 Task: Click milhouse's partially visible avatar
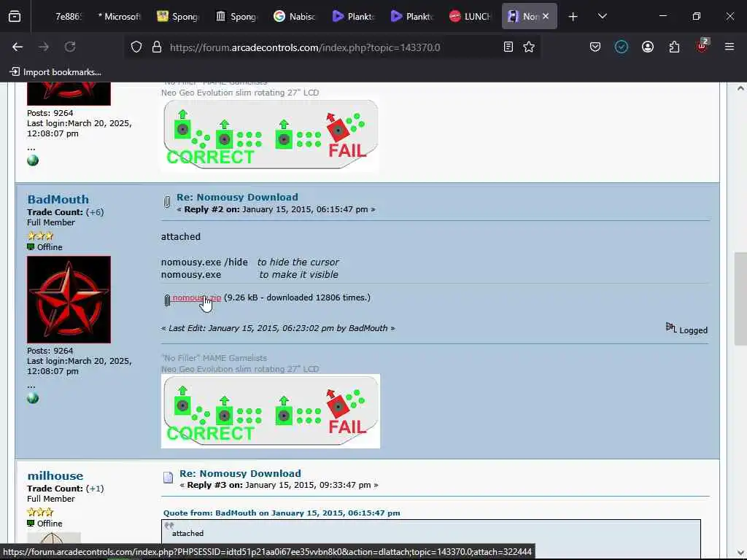point(54,538)
